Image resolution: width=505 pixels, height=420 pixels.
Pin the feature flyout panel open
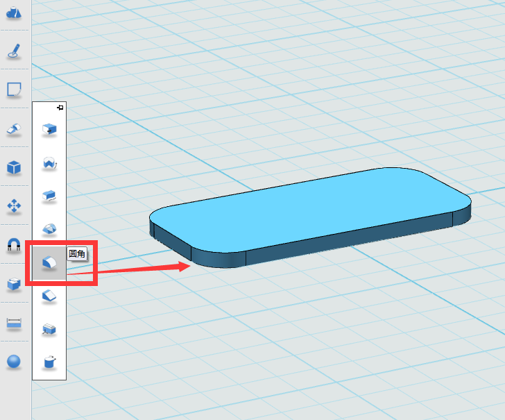pyautogui.click(x=60, y=108)
